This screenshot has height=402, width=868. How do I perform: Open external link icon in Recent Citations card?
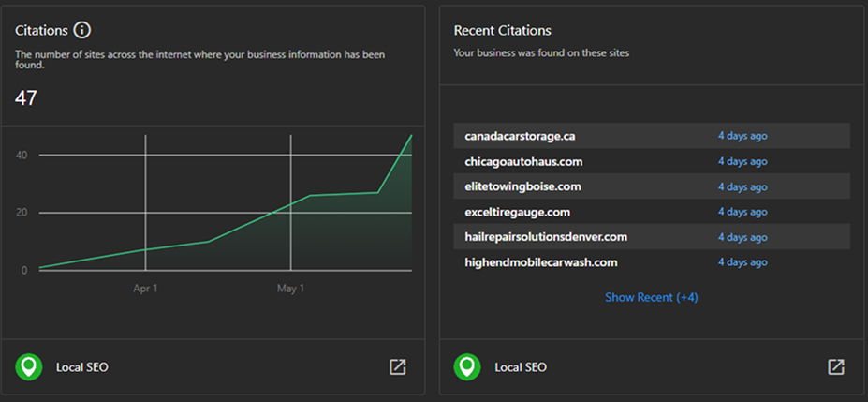pyautogui.click(x=836, y=366)
